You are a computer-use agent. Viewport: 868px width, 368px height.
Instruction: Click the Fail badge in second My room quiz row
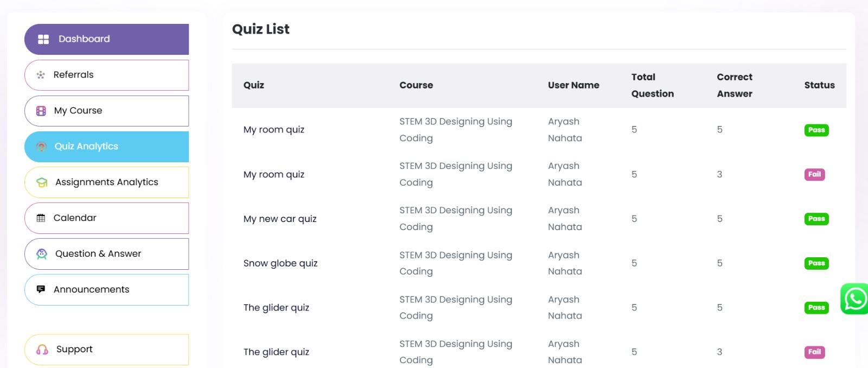(x=814, y=174)
